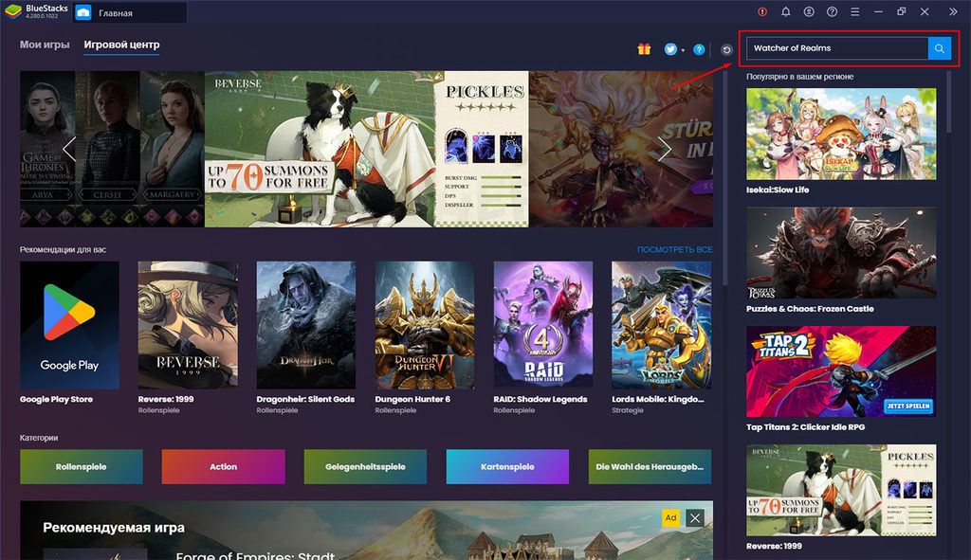971x560 pixels.
Task: Open Tap Titans 2 sidebar thumbnail
Action: (841, 371)
